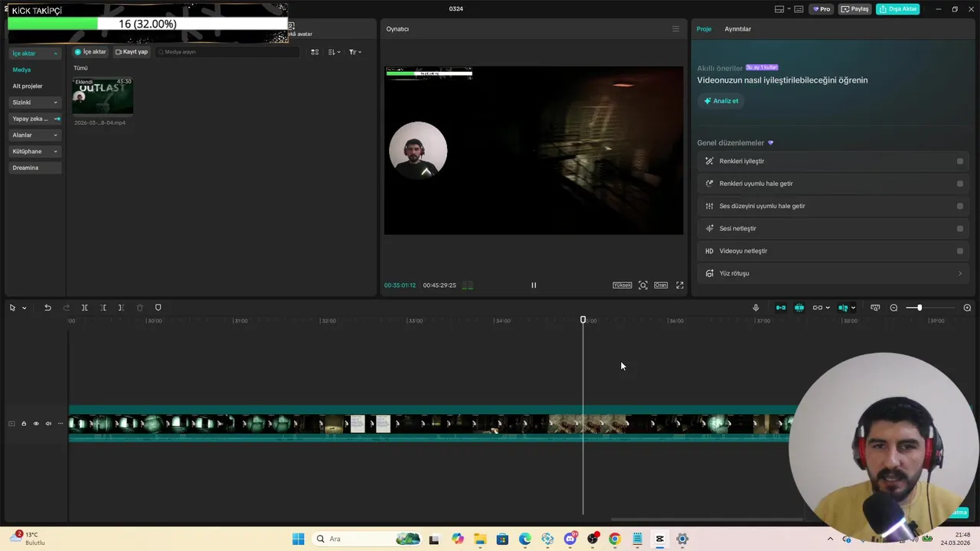Image resolution: width=980 pixels, height=551 pixels.
Task: Expand the Alanlar sidebar section
Action: coord(34,135)
